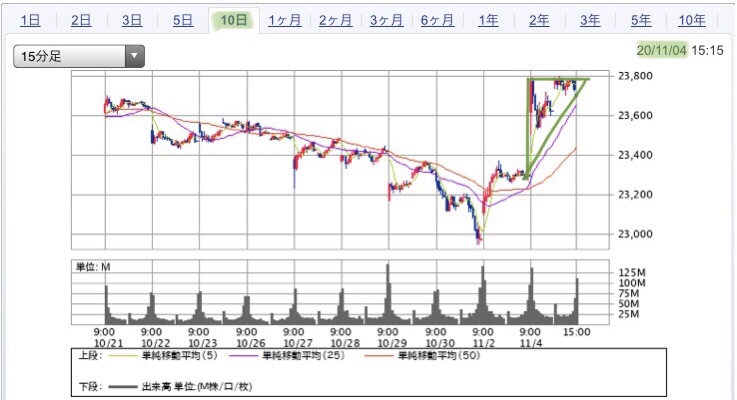Click the 出来高 volume legend entry

coord(180,387)
